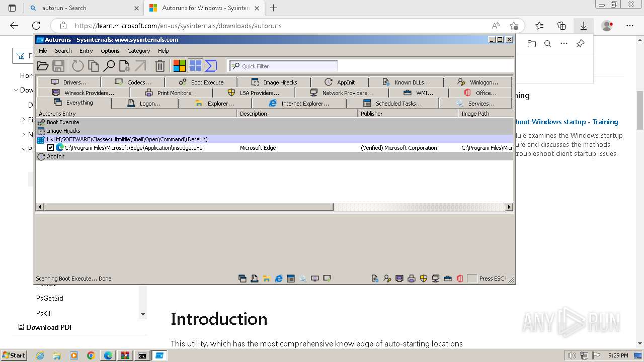Click the Copy toolbar icon in Autoruns
The width and height of the screenshot is (644, 362).
click(x=93, y=66)
